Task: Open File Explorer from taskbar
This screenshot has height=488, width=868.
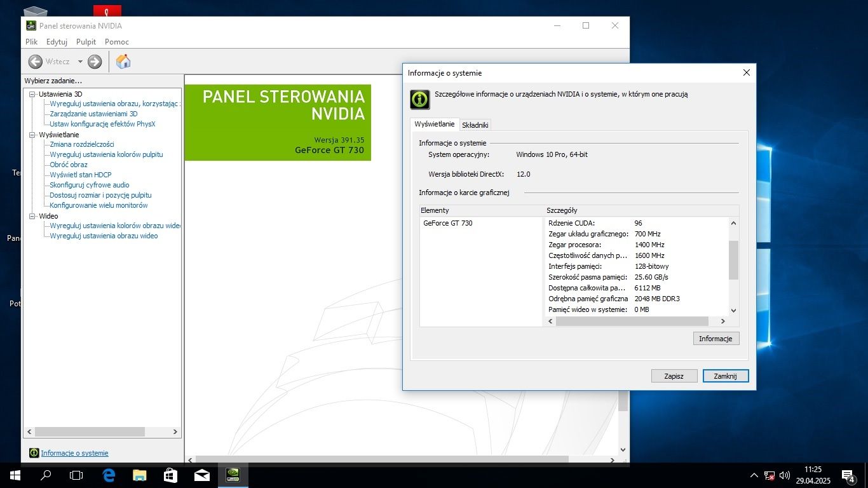Action: click(139, 475)
